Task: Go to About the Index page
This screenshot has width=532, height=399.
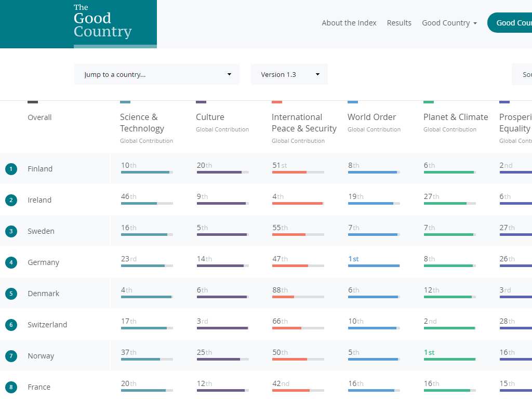Action: 349,23
